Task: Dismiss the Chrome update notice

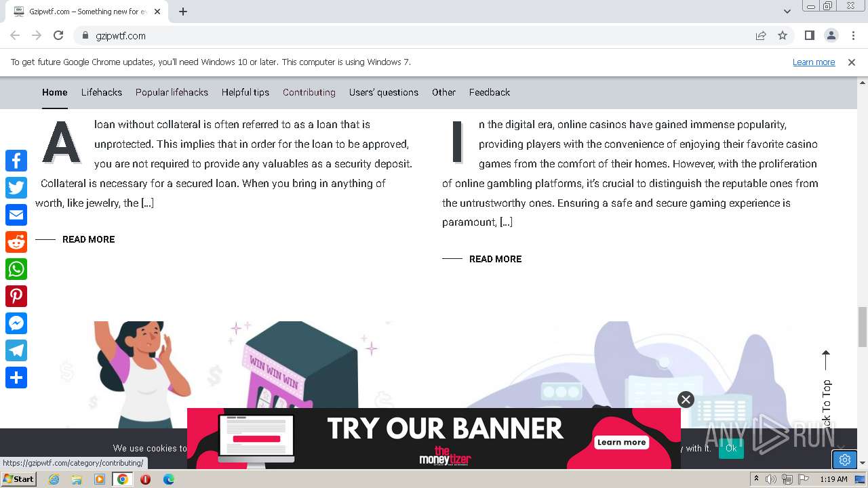Action: [852, 62]
